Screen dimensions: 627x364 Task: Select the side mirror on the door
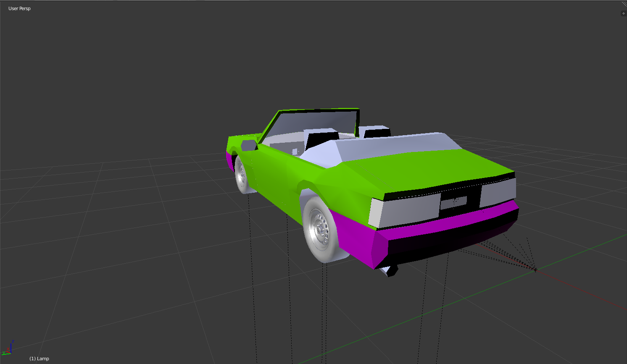249,146
